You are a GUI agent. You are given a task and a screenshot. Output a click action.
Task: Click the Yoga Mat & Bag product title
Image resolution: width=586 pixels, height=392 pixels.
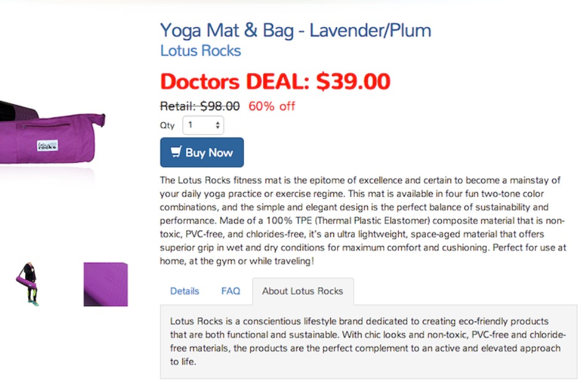[x=295, y=30]
